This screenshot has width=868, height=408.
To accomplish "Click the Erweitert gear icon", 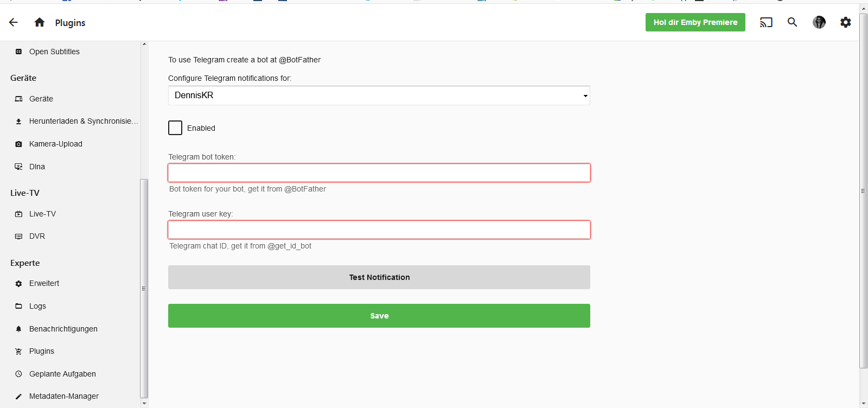I will coord(18,284).
